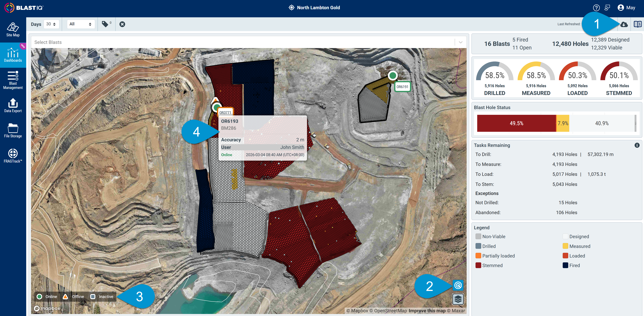Open the May user account menu

pyautogui.click(x=626, y=8)
